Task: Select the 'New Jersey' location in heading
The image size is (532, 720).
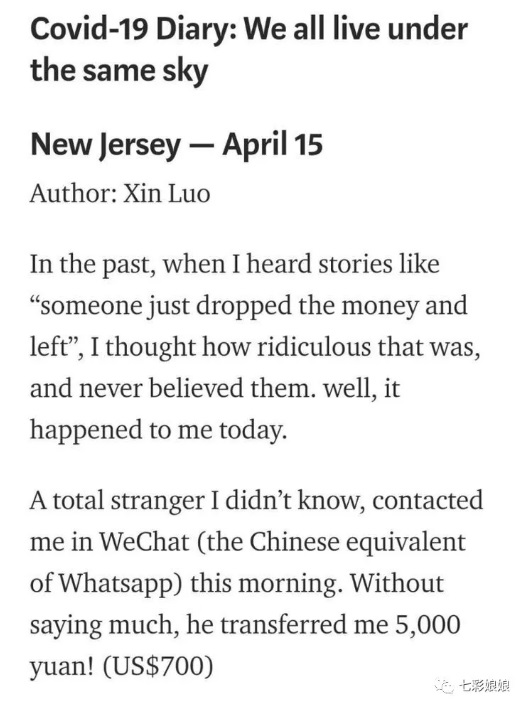Action: pos(105,145)
